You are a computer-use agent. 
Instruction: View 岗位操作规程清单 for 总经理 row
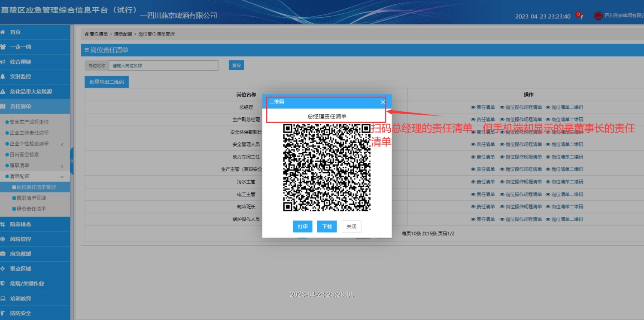pos(521,107)
